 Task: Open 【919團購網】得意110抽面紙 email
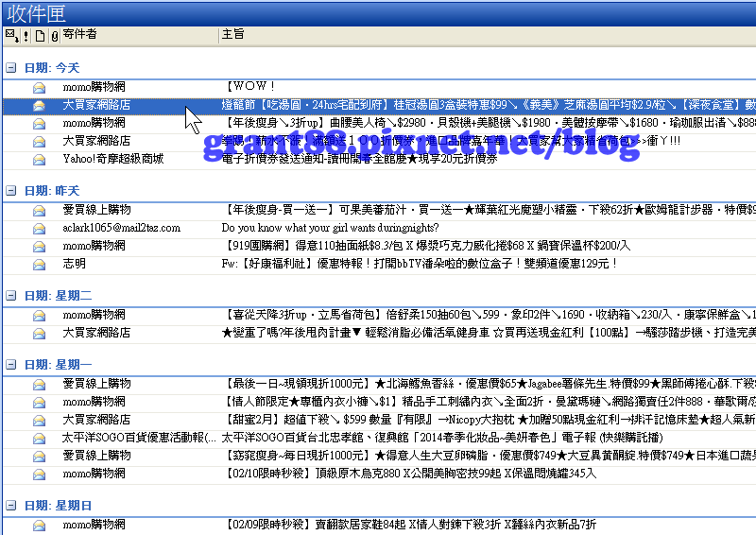pyautogui.click(x=379, y=246)
